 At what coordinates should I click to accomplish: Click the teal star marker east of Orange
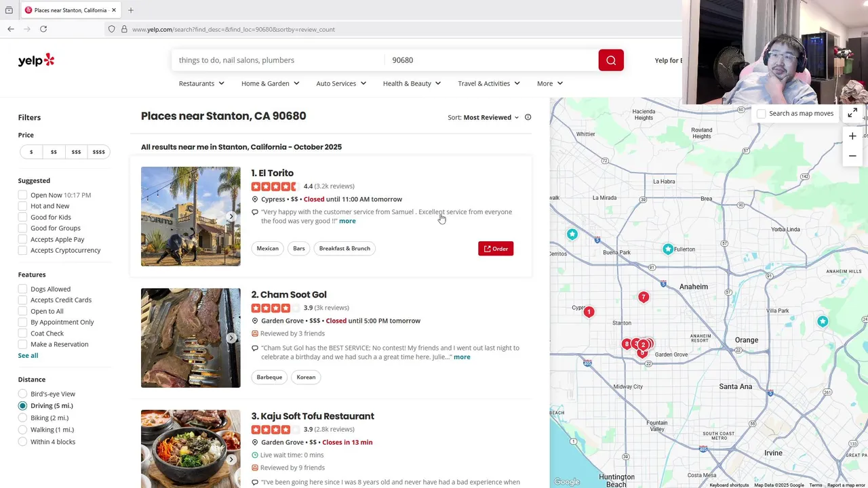pos(823,321)
